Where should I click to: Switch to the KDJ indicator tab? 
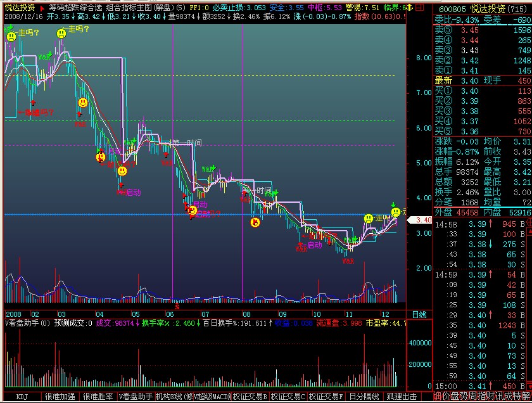pos(22,397)
